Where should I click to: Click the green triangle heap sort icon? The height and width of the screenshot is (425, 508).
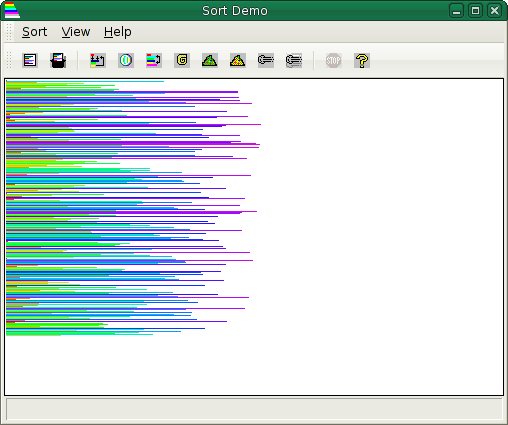(x=210, y=61)
